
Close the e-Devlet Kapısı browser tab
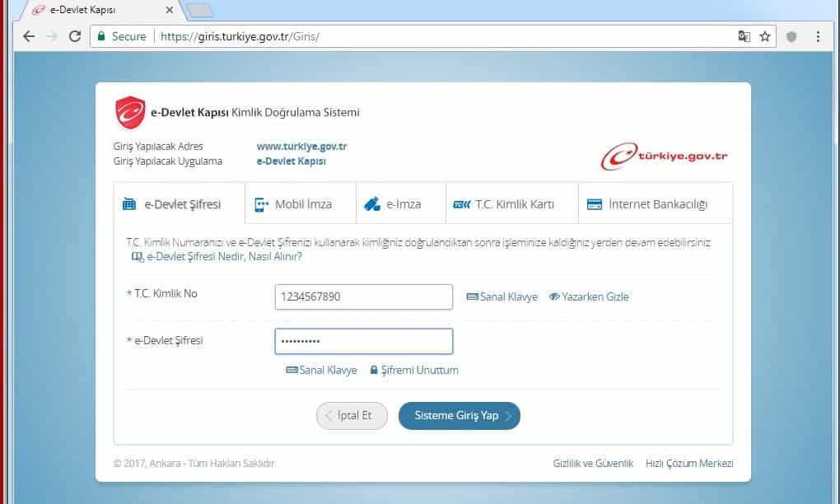[x=170, y=10]
